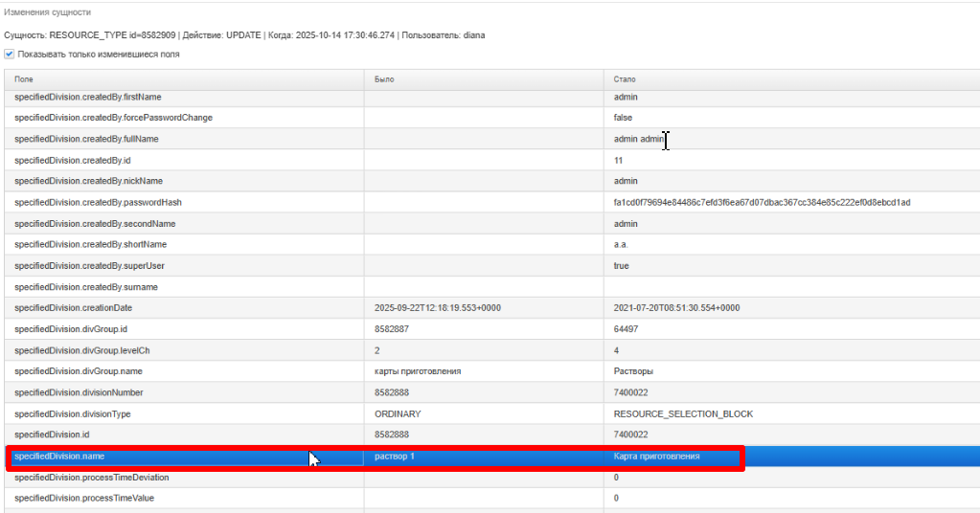Viewport: 980px width, 513px height.
Task: Select the specifiedDivision.createdBy.passwordHash field cell
Action: 184,202
